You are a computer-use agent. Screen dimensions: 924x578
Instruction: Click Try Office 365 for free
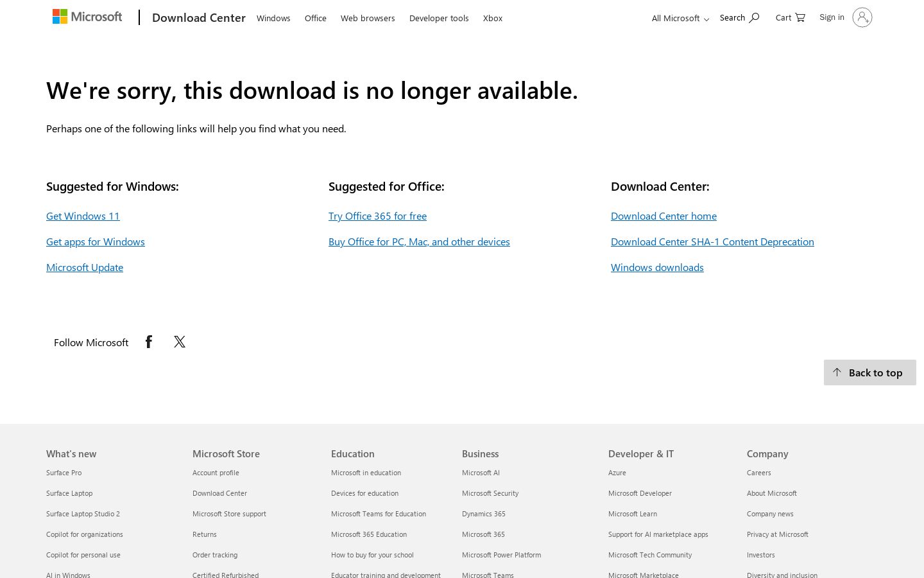[x=377, y=216]
